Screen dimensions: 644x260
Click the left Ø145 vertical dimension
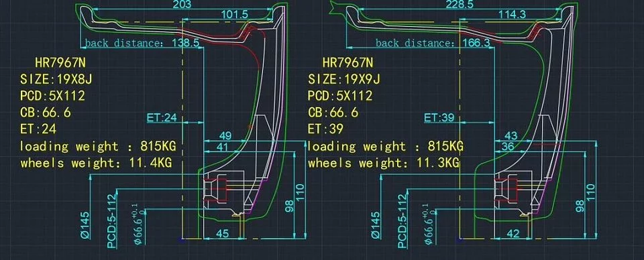point(85,224)
